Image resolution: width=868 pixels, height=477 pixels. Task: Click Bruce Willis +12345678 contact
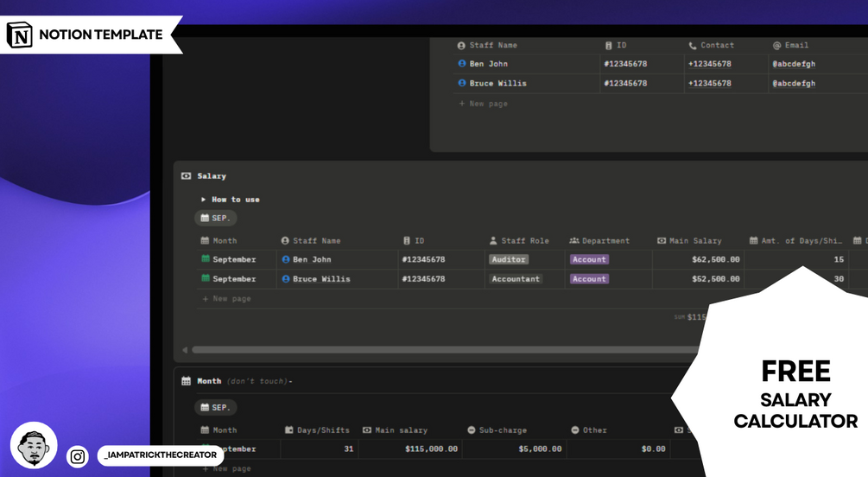click(710, 83)
